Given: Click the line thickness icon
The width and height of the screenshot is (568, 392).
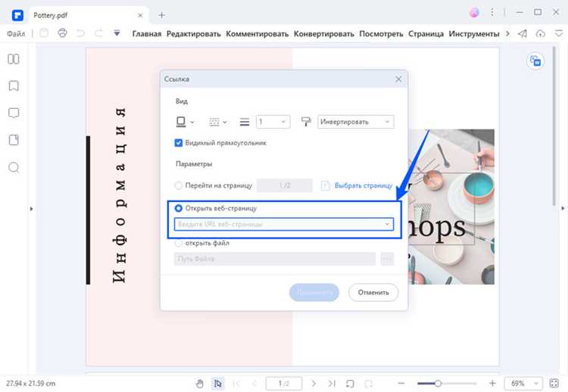Looking at the screenshot, I should (x=245, y=122).
